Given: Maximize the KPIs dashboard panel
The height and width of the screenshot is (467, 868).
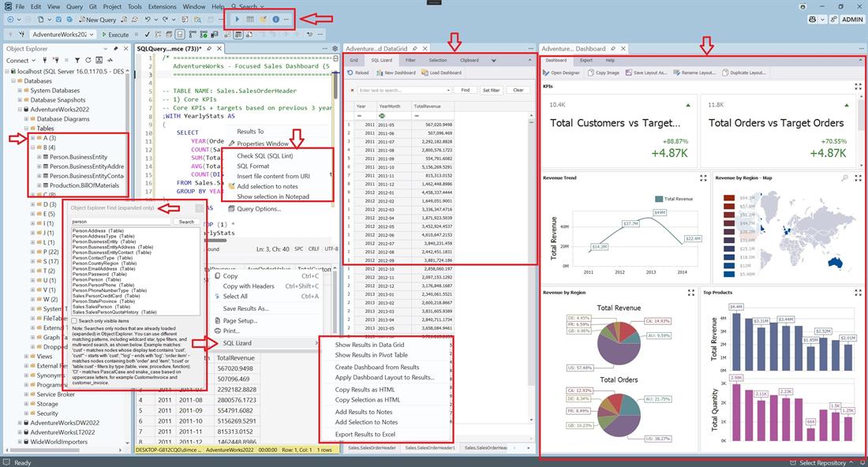Looking at the screenshot, I should [858, 86].
